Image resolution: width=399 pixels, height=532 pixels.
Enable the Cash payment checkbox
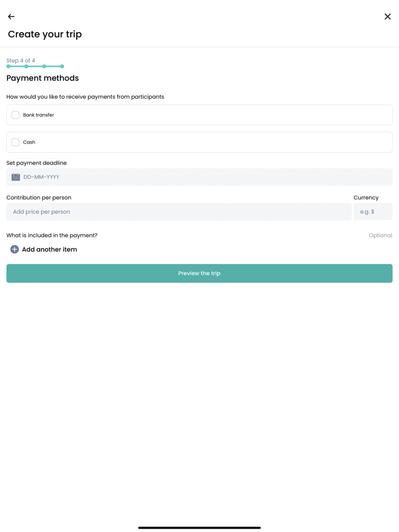(15, 142)
